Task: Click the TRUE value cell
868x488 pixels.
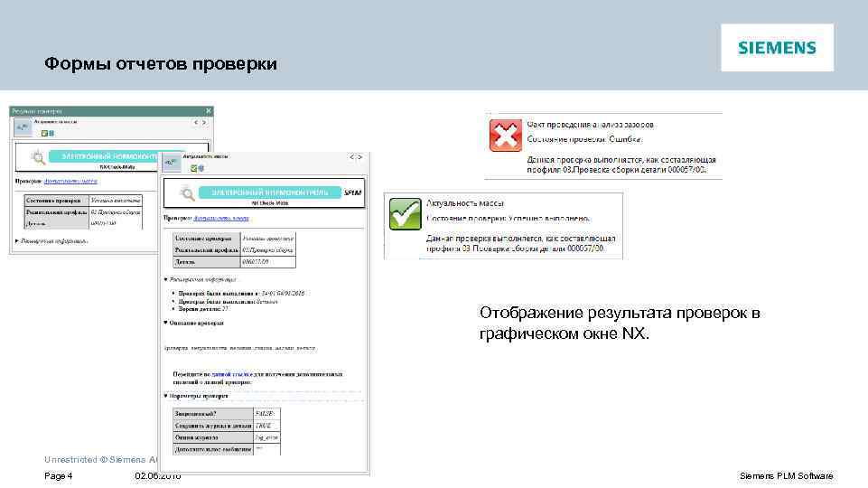Action: (266, 426)
